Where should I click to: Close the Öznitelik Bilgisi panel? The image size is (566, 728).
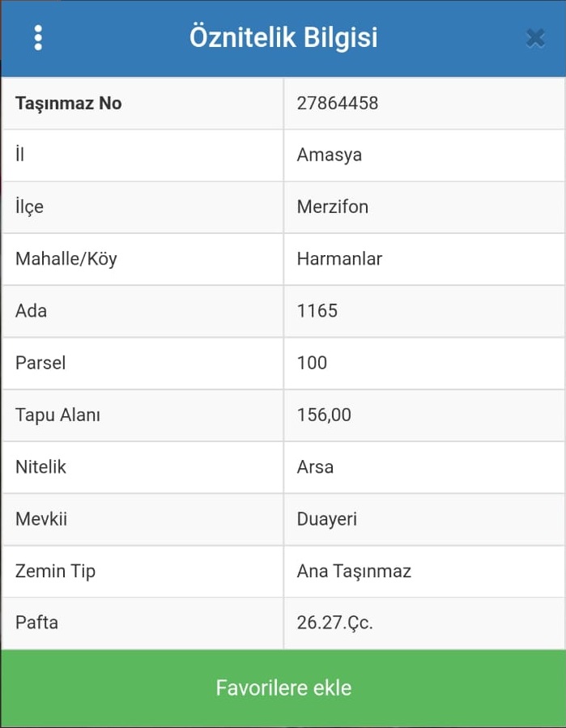534,37
